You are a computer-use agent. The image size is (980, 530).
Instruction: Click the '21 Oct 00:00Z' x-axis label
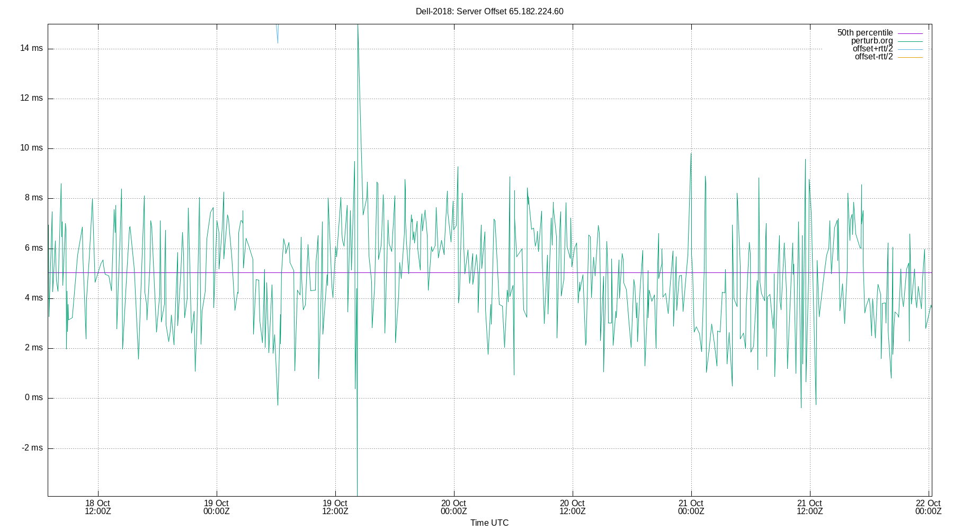point(691,507)
